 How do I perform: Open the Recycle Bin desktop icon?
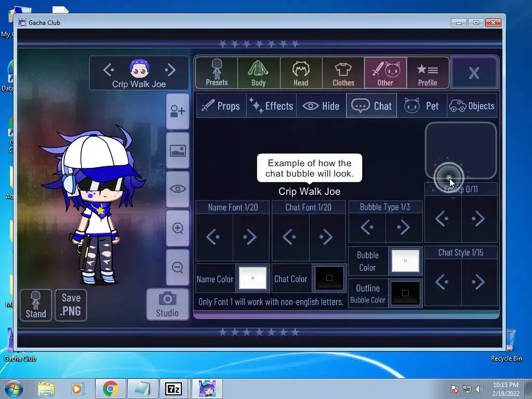click(507, 345)
